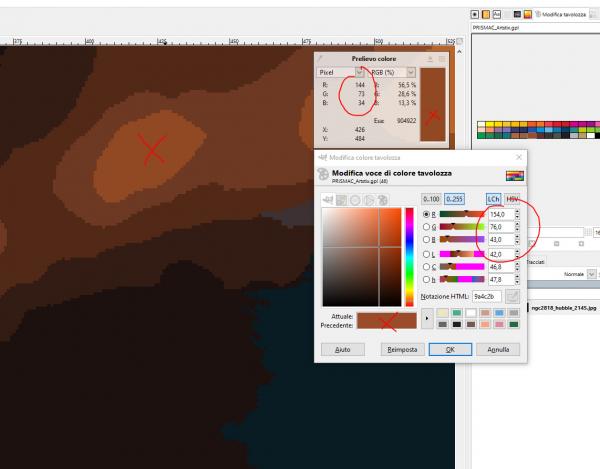Viewport: 600px width, 469px height.
Task: Open the gradients dock tab icon
Action: (x=528, y=15)
